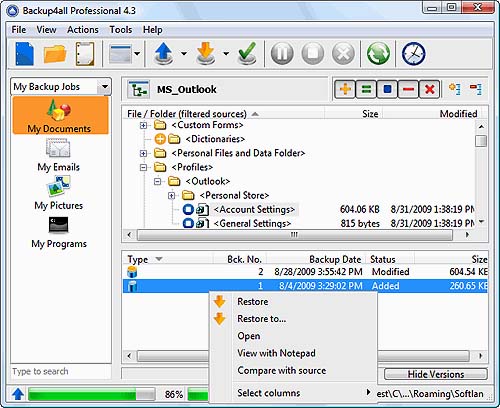Image resolution: width=500 pixels, height=408 pixels.
Task: Click the green checkmark Test icon
Action: pyautogui.click(x=247, y=53)
